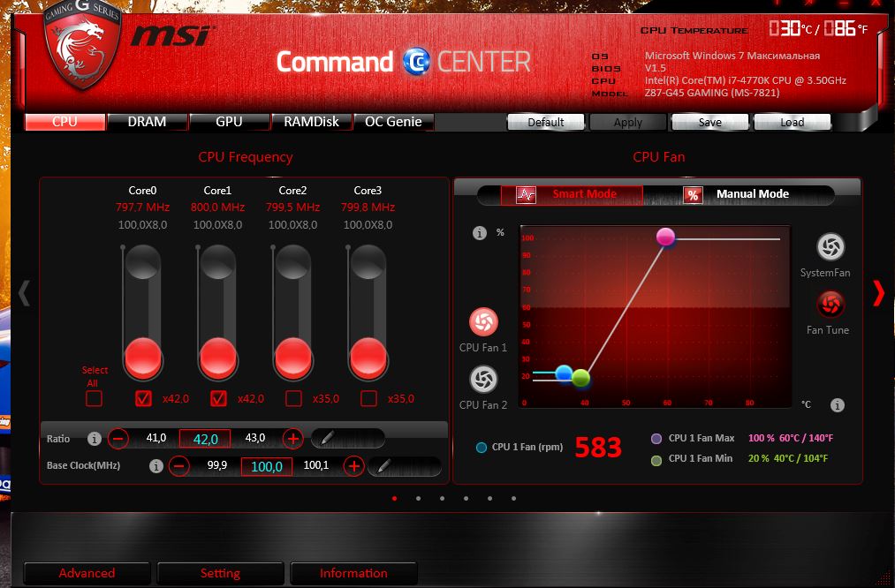Select the 99,9 base clock value
Screen dimensions: 895x588
click(216, 465)
